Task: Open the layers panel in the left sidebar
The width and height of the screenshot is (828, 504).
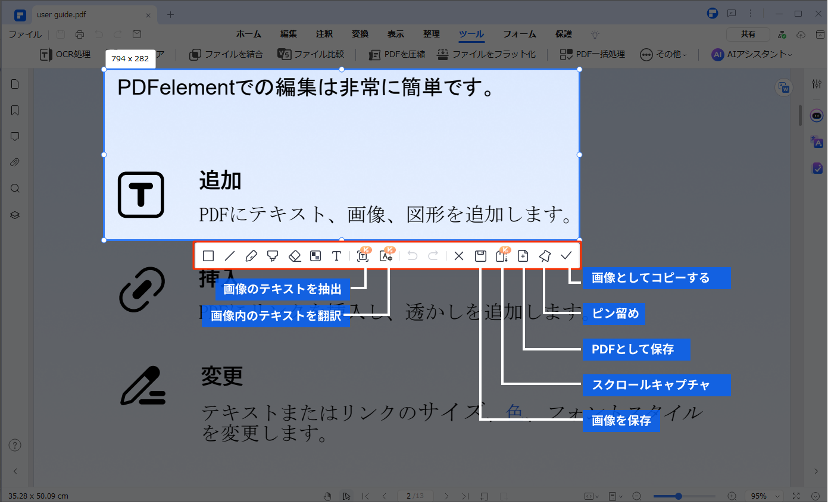Action: tap(15, 215)
